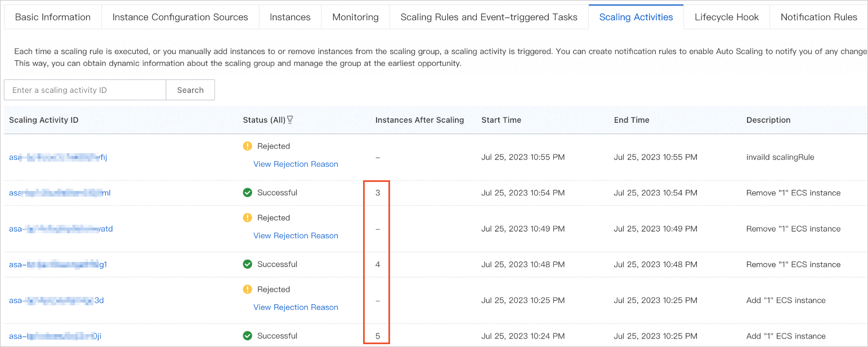
Task: Select start time Jul 25, 2023 10:55 PM
Action: (x=523, y=157)
